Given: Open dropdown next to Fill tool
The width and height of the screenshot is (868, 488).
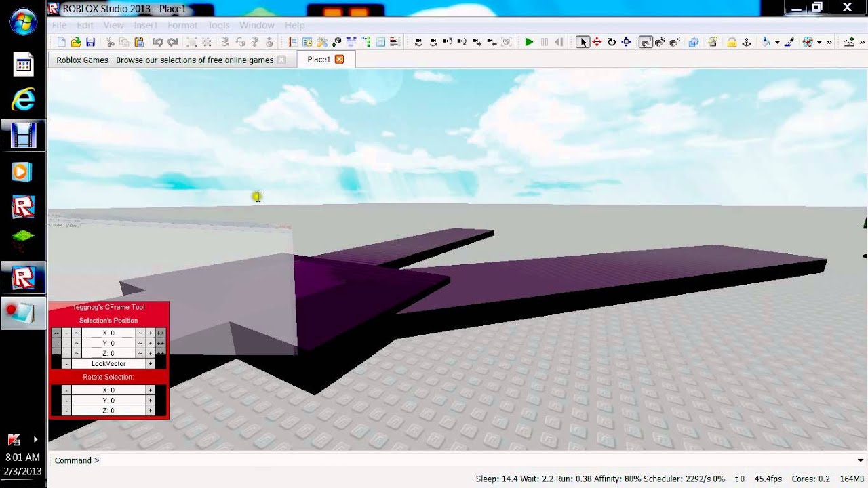Looking at the screenshot, I should [x=777, y=42].
